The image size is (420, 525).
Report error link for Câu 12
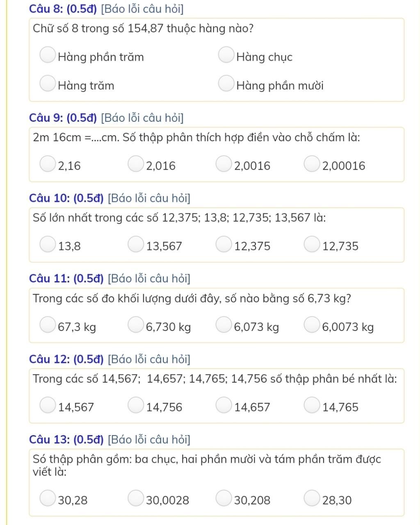[149, 359]
